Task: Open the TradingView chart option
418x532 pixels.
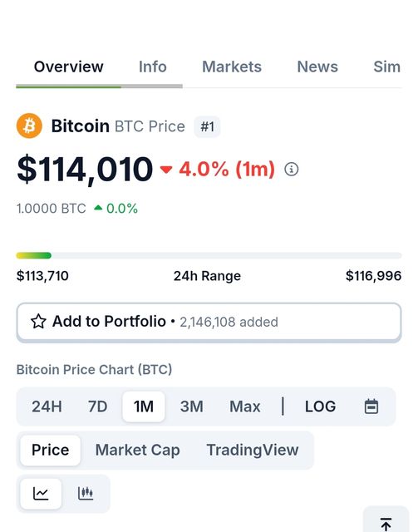Action: 253,451
